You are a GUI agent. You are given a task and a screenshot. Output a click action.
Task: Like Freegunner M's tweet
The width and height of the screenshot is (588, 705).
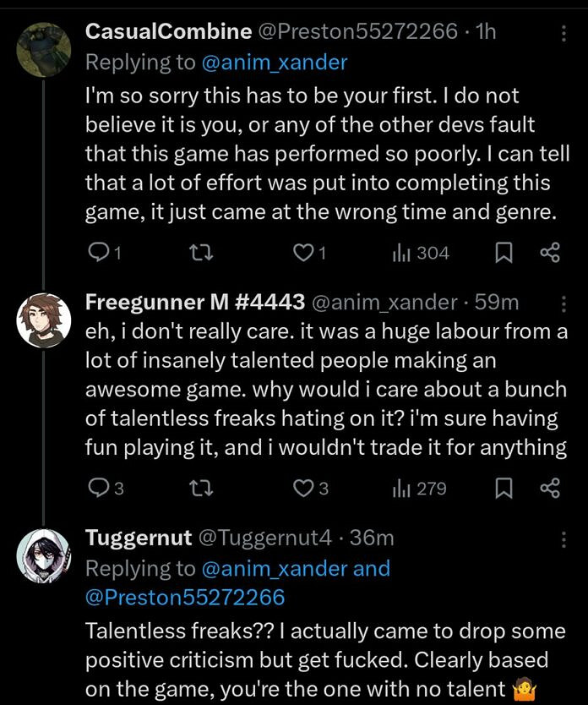[302, 488]
